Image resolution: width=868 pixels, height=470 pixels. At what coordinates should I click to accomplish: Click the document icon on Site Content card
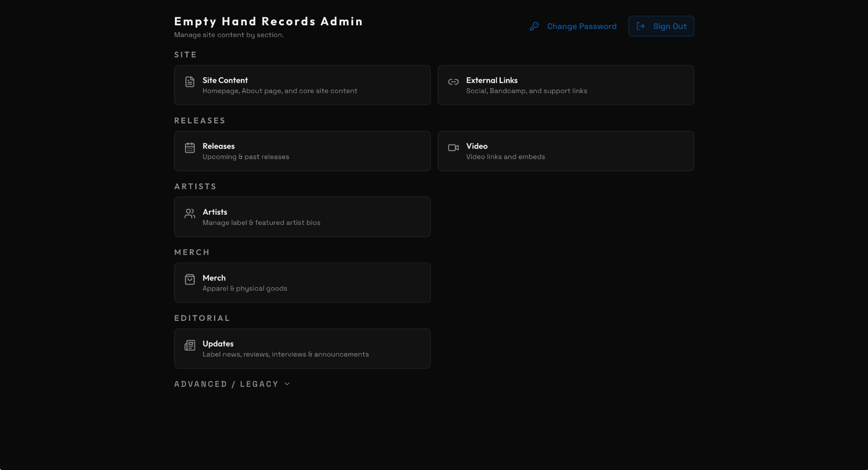tap(190, 82)
